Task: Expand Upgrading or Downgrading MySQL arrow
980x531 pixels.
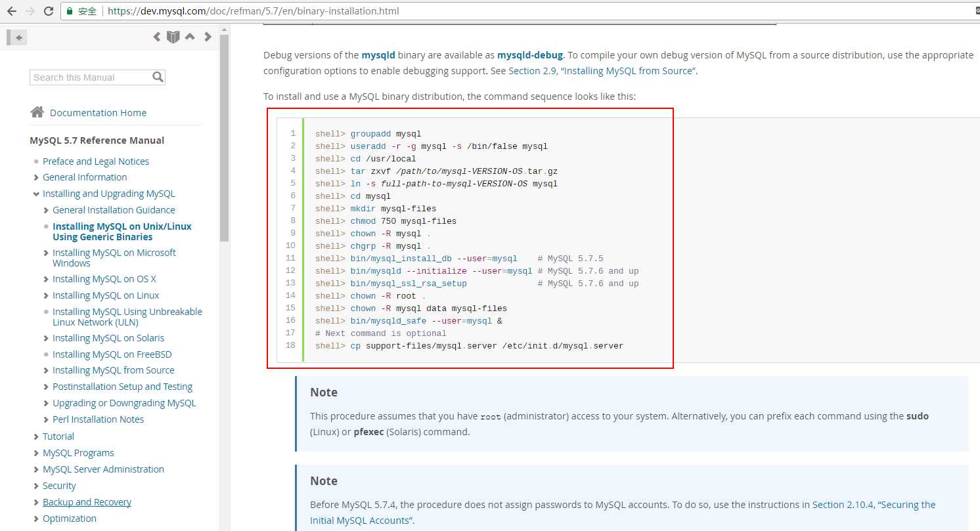Action: pyautogui.click(x=46, y=403)
